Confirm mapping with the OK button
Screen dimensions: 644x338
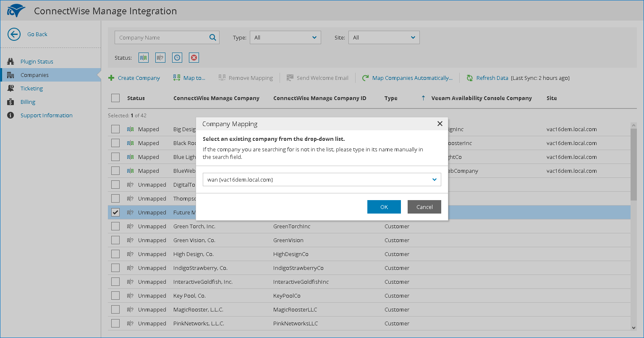(384, 207)
